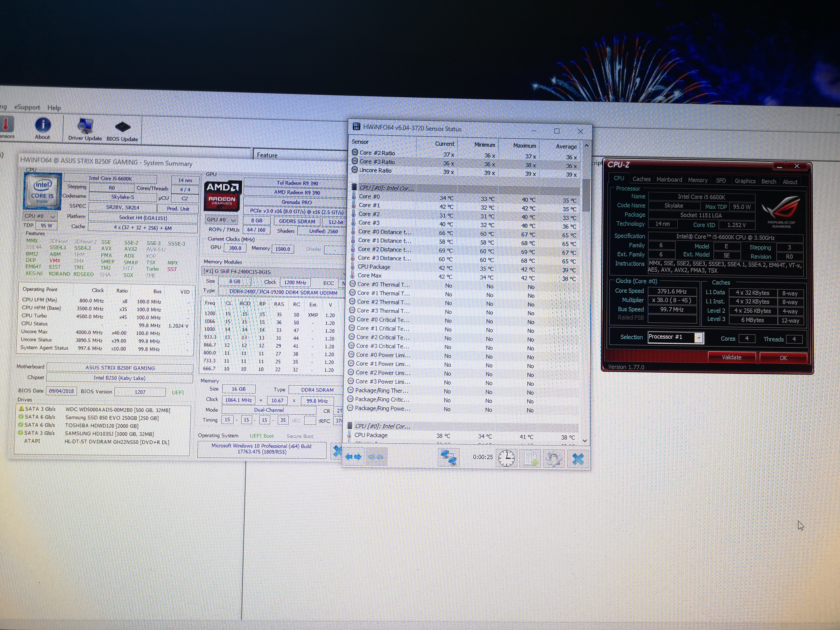The image size is (840, 630).
Task: Click the clock reset timer icon
Action: click(506, 458)
